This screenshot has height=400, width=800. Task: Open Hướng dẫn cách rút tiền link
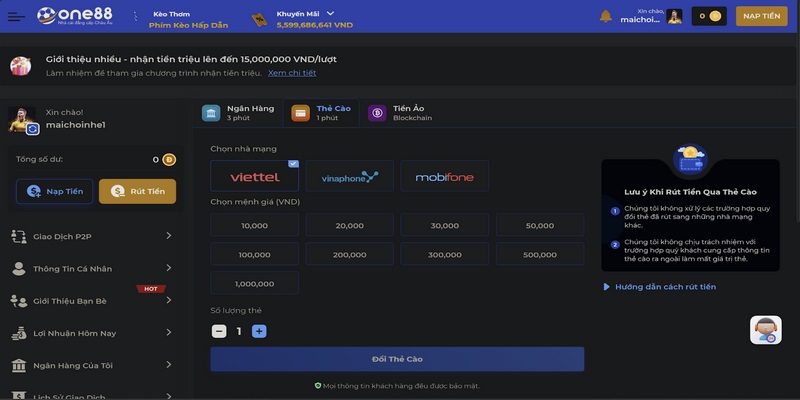(x=665, y=287)
